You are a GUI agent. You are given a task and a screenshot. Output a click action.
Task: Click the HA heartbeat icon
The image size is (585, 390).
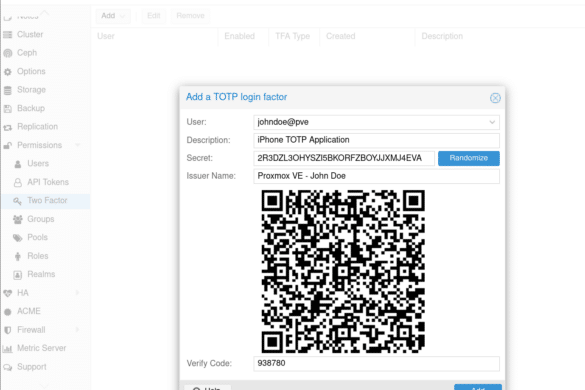7,293
